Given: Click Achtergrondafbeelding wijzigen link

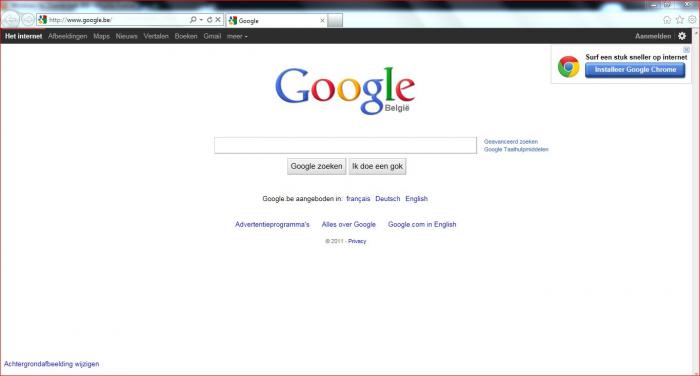Looking at the screenshot, I should point(51,364).
